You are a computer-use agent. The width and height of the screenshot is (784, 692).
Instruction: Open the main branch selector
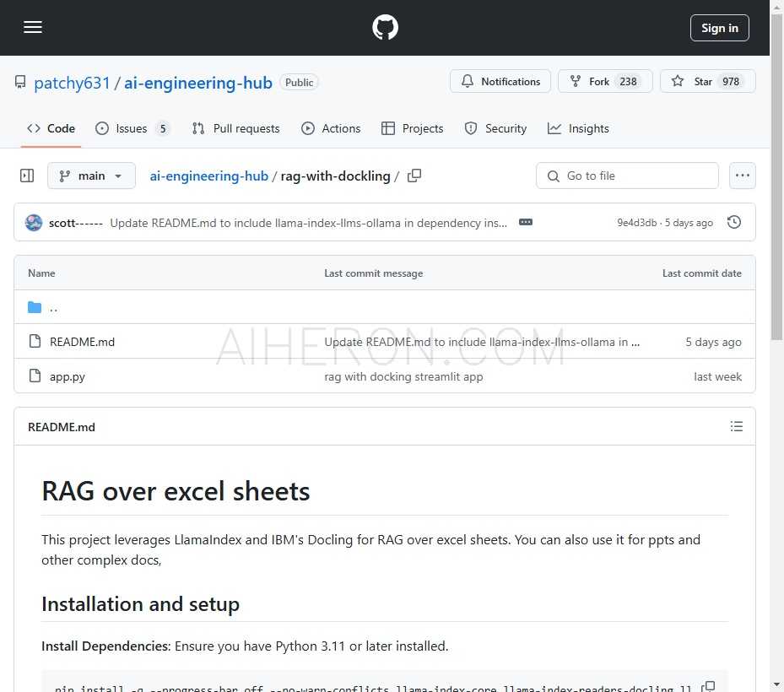pos(91,176)
